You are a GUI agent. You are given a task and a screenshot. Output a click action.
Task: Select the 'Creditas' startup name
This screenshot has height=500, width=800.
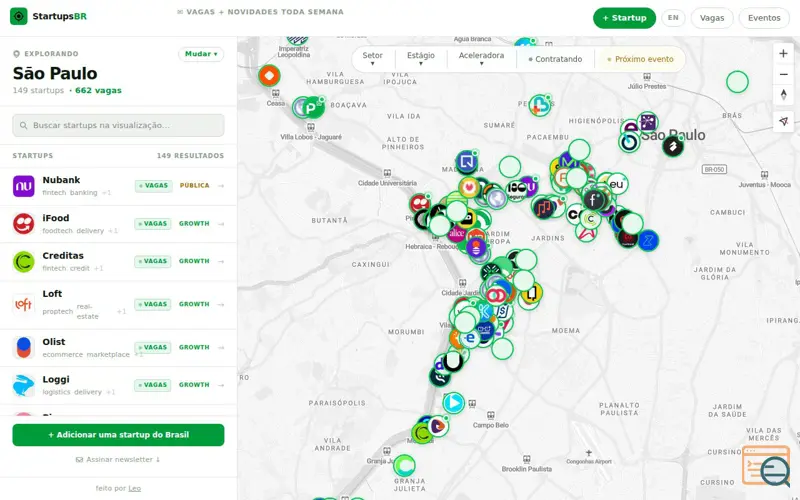63,256
